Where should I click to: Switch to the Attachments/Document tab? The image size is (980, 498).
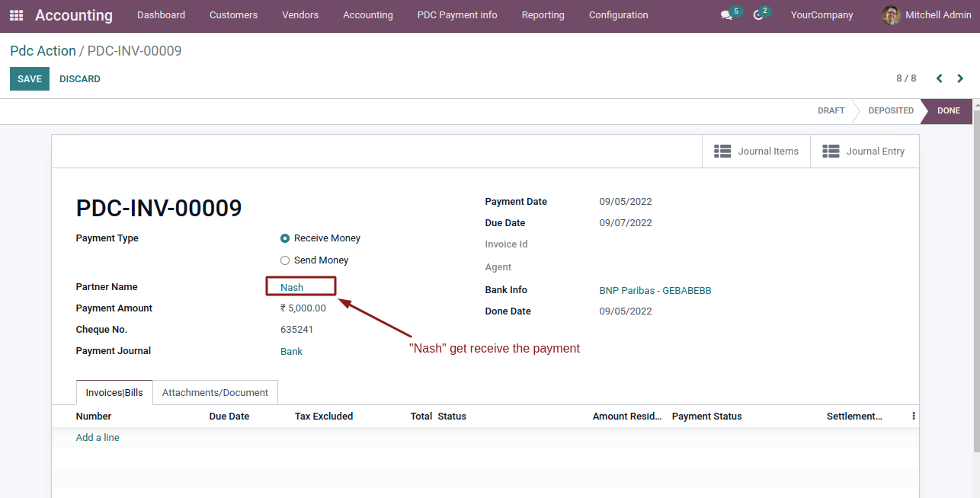point(215,393)
